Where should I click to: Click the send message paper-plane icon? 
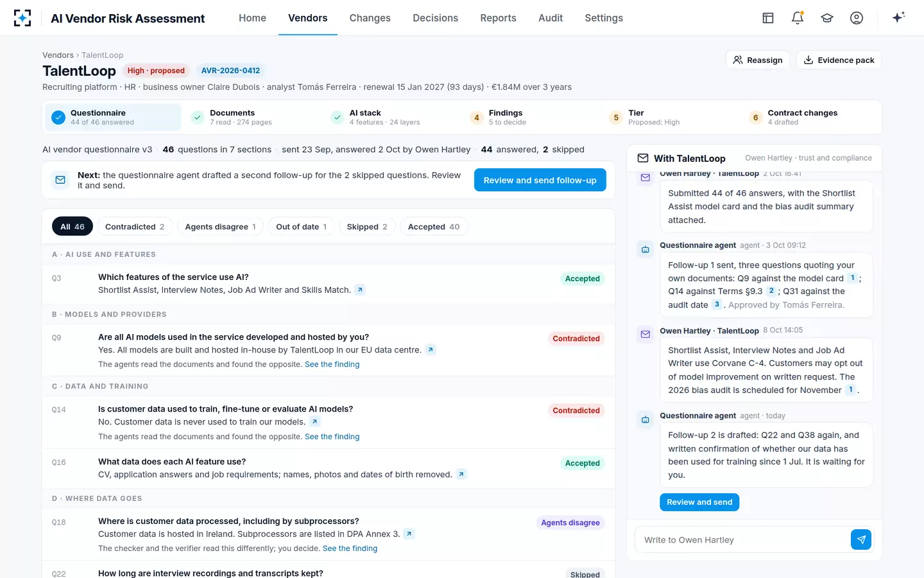tap(861, 539)
